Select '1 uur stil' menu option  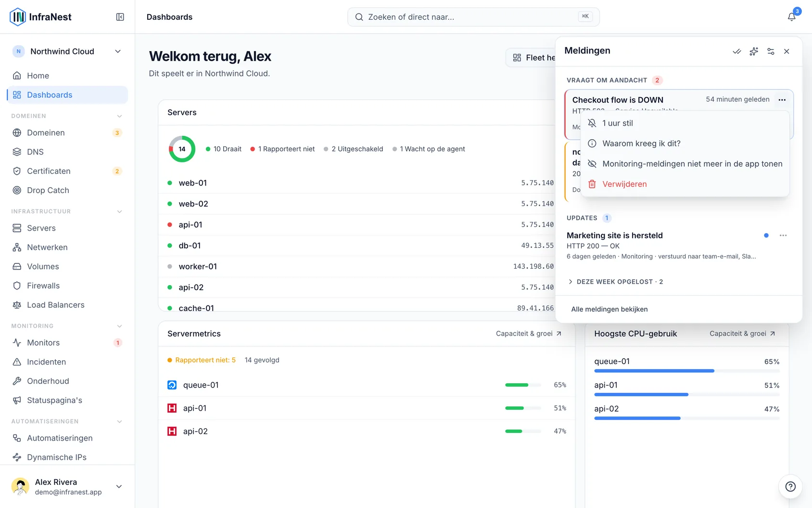click(685, 123)
